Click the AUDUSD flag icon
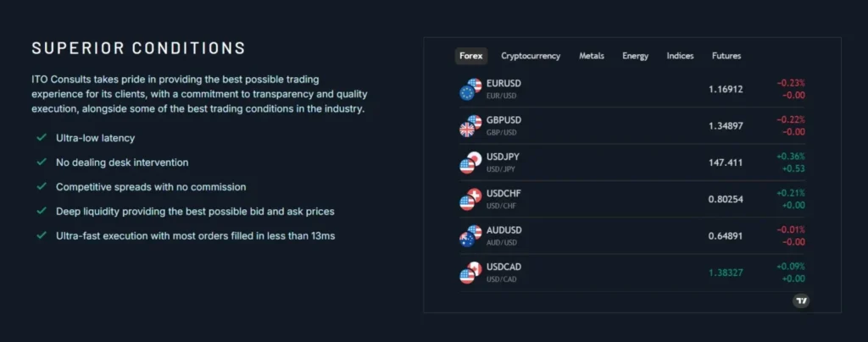The width and height of the screenshot is (868, 342). click(x=470, y=235)
